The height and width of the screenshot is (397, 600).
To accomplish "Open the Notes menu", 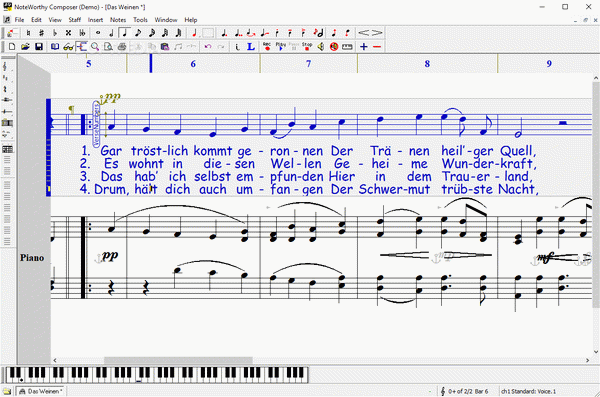I will click(x=118, y=20).
